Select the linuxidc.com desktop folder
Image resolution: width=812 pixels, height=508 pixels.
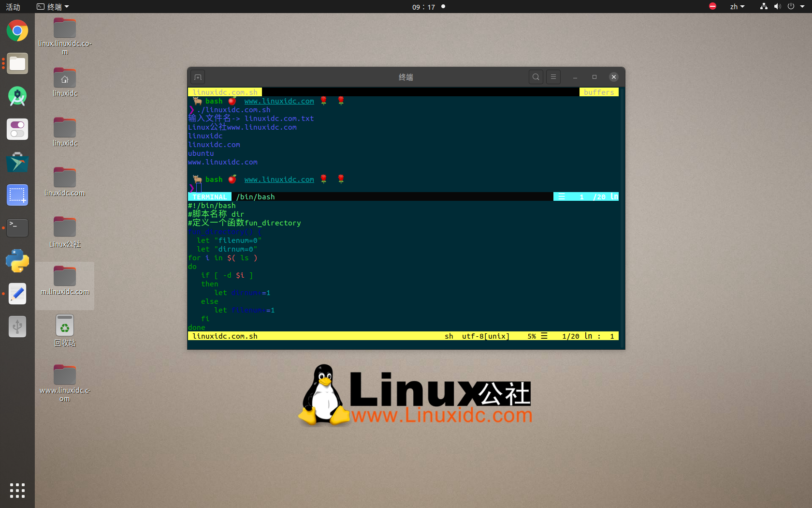[65, 182]
